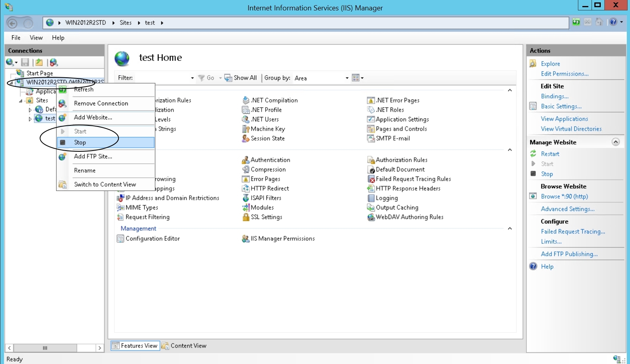Open the Help menu
Viewport: 630px width, 364px height.
coord(58,38)
